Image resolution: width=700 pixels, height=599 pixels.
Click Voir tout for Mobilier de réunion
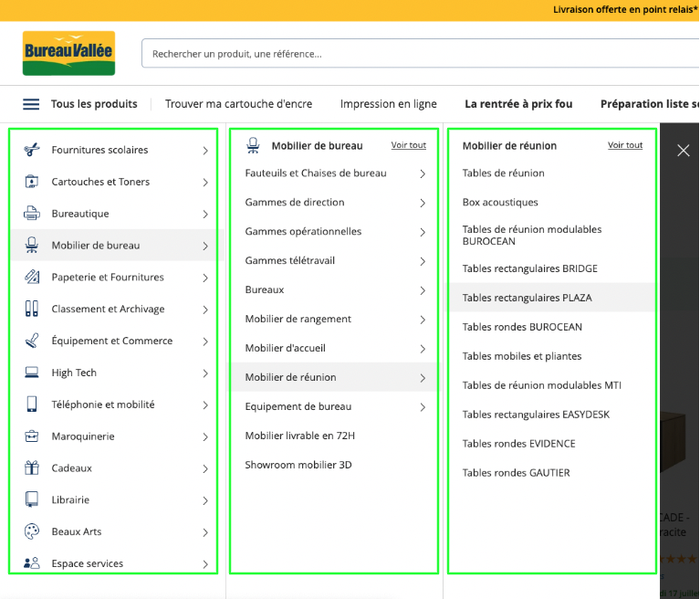625,145
